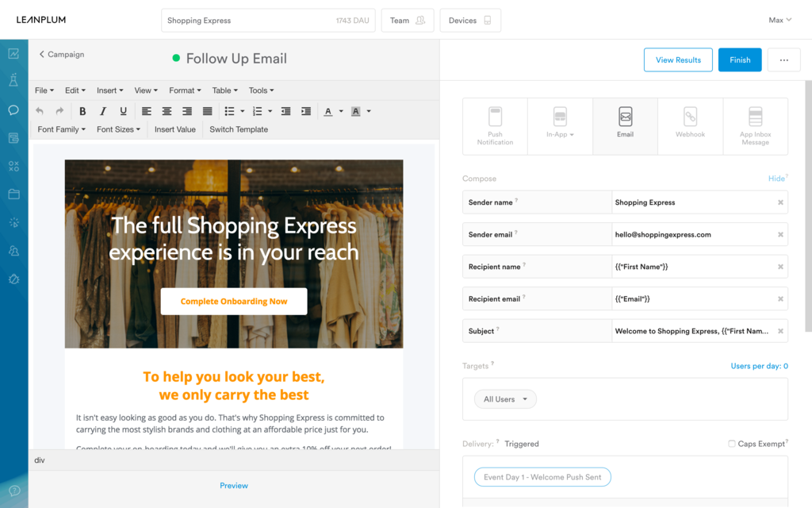Open Font Sizes dropdown
The width and height of the screenshot is (812, 508).
click(119, 129)
